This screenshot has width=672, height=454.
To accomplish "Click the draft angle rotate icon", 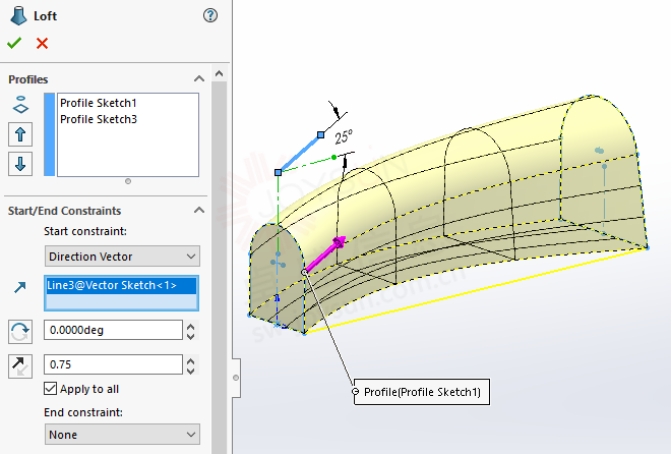I will pyautogui.click(x=20, y=331).
